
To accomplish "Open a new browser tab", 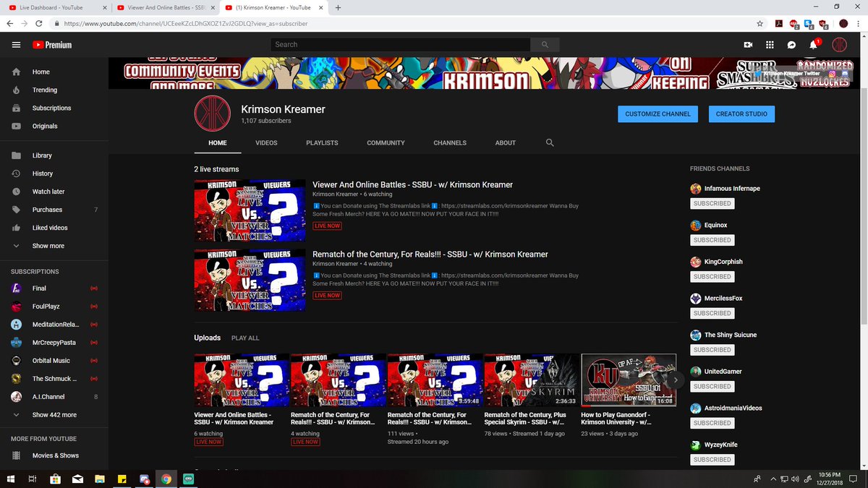I will (x=338, y=7).
